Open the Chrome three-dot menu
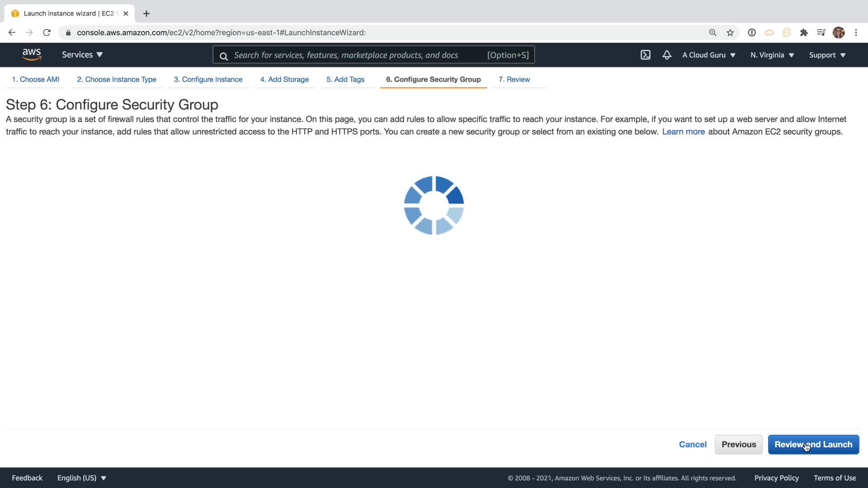 [856, 33]
